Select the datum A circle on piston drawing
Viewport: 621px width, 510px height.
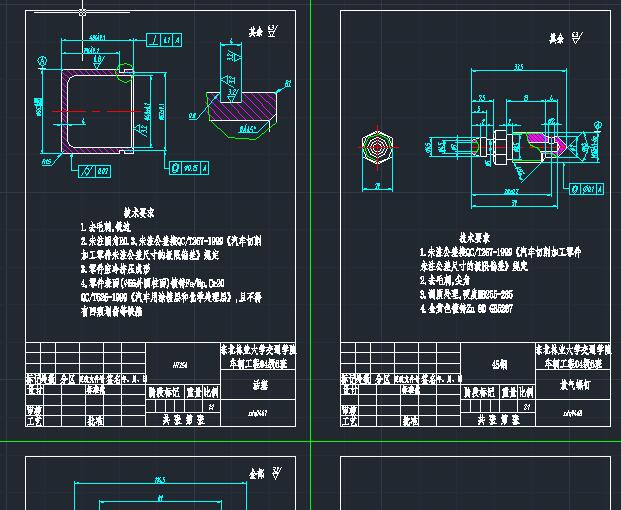(x=42, y=61)
